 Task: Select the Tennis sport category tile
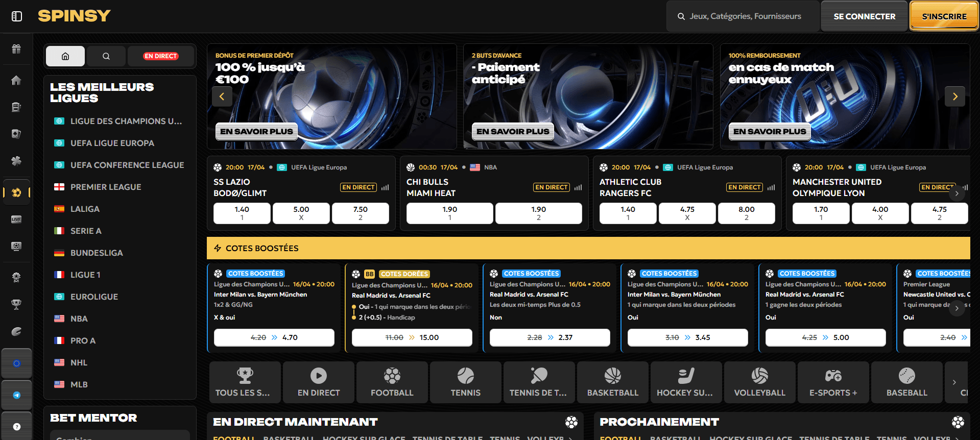(x=465, y=382)
